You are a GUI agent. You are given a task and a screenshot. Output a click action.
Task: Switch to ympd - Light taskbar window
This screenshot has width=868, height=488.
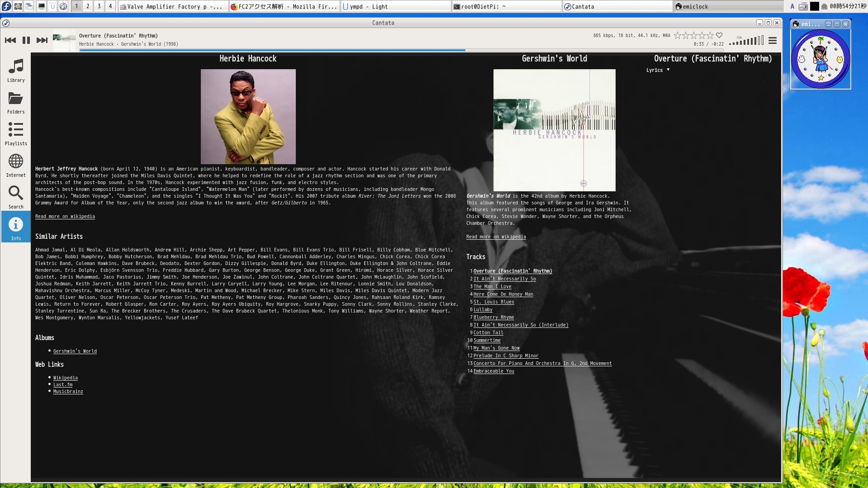point(395,6)
